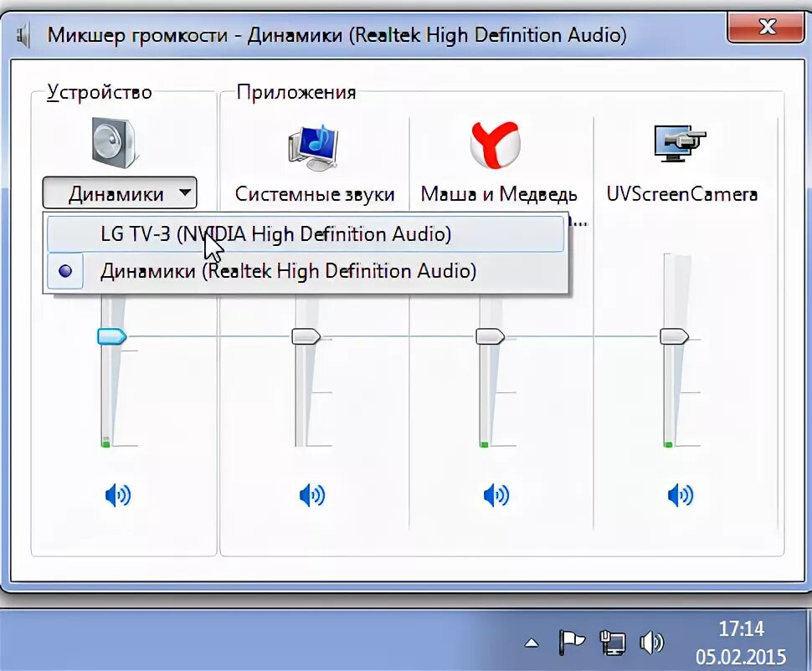The image size is (812, 671).
Task: Click the Speakers device icon
Action: (x=115, y=142)
